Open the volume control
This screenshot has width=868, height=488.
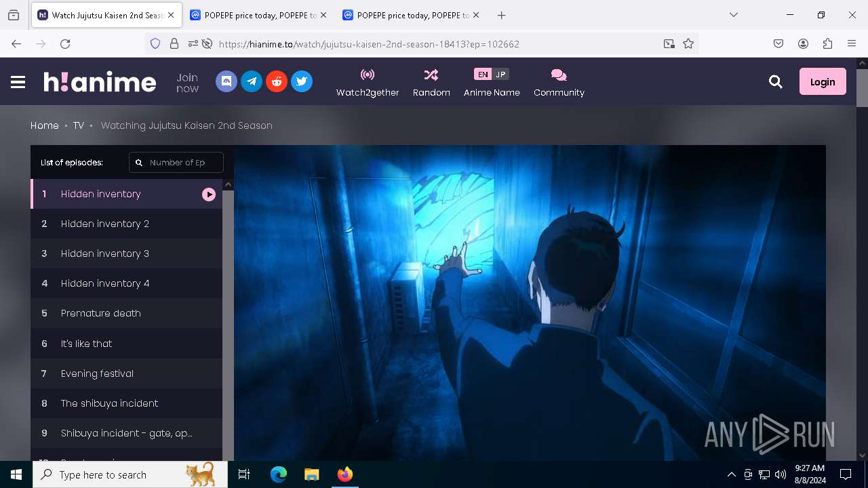click(781, 474)
